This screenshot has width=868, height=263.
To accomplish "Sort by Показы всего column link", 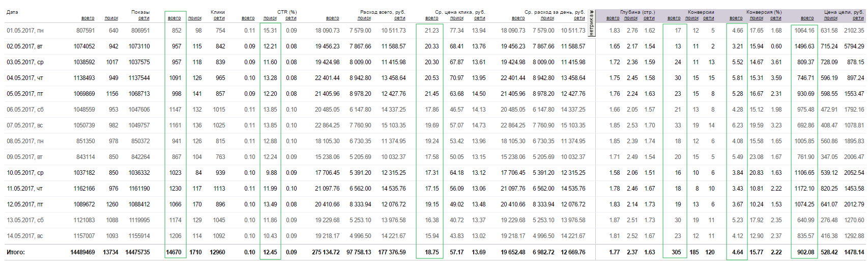I will (88, 18).
